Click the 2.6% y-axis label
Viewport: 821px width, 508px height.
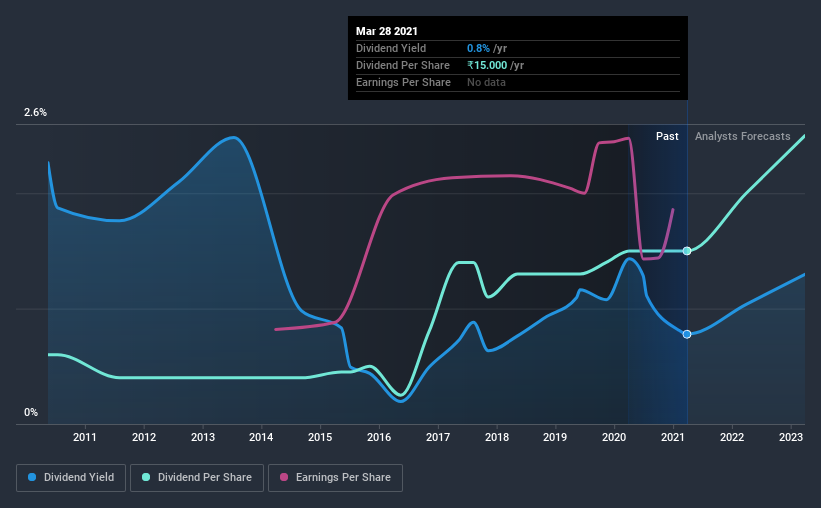click(35, 113)
